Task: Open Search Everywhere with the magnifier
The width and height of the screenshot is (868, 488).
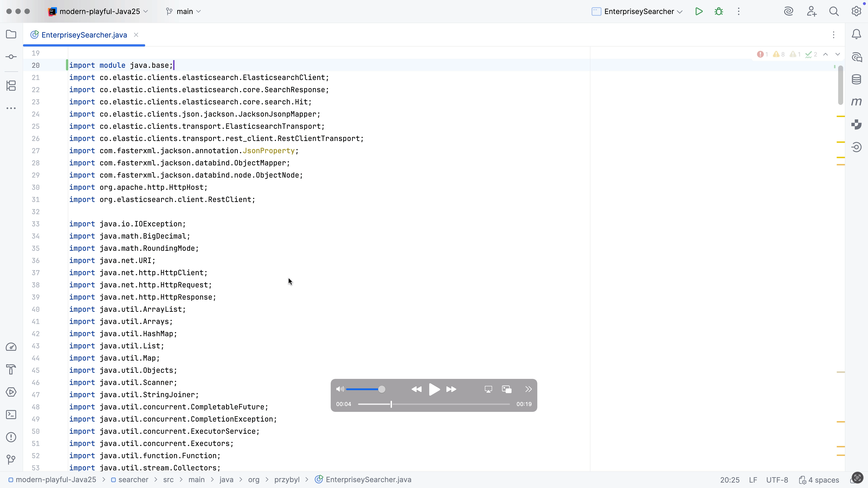Action: (834, 11)
